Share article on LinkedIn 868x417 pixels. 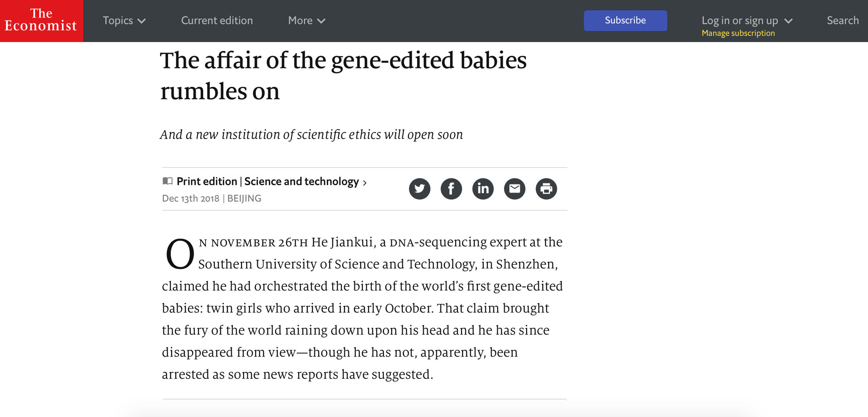tap(483, 189)
